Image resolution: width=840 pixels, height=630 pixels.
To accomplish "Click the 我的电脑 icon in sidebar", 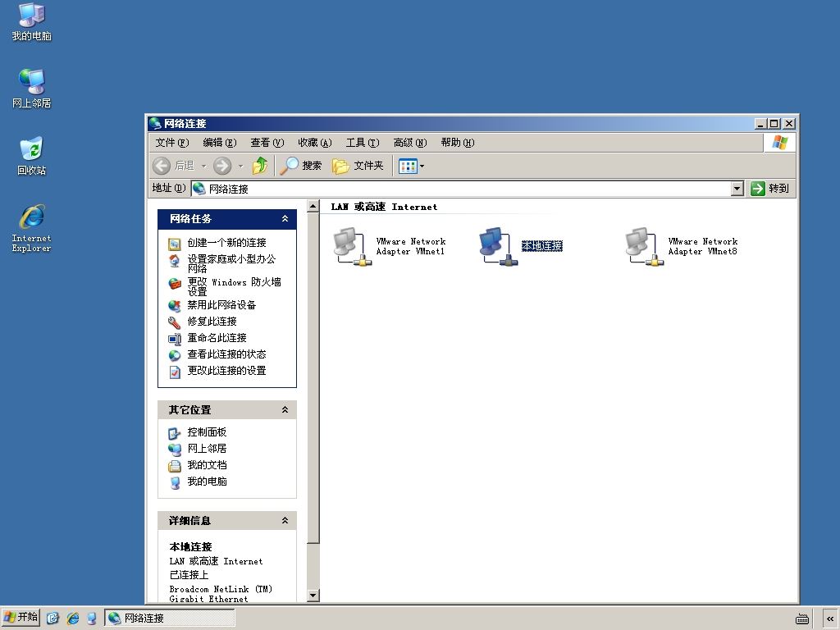I will (x=175, y=482).
